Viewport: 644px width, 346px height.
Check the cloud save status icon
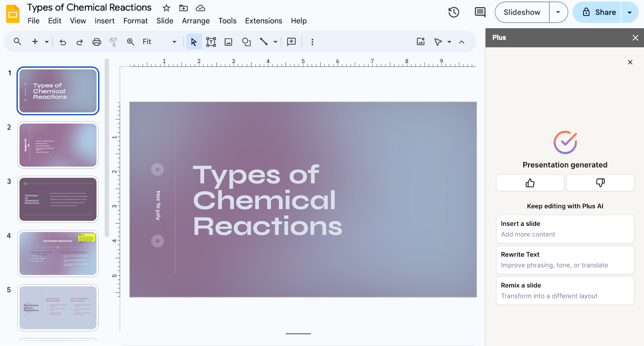click(200, 8)
